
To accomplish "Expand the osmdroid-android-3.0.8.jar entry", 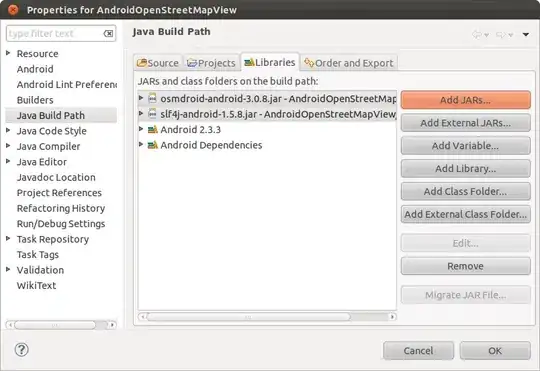I will tap(141, 98).
